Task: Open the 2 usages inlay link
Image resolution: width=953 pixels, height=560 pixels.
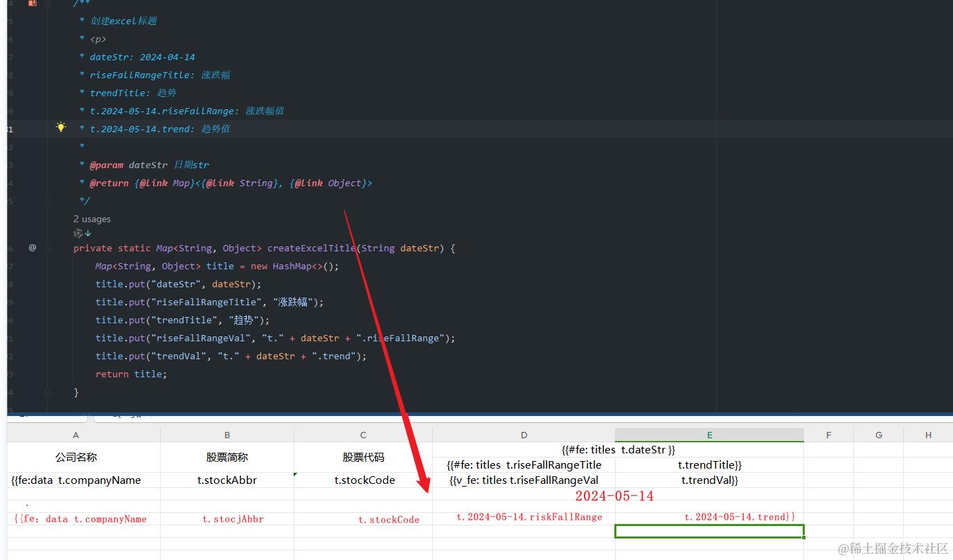Action: point(92,219)
